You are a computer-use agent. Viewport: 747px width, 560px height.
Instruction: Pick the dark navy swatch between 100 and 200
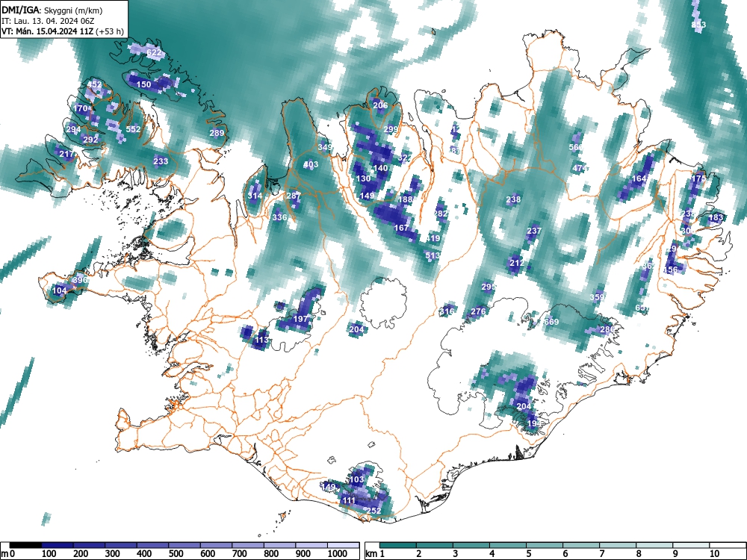pyautogui.click(x=58, y=545)
